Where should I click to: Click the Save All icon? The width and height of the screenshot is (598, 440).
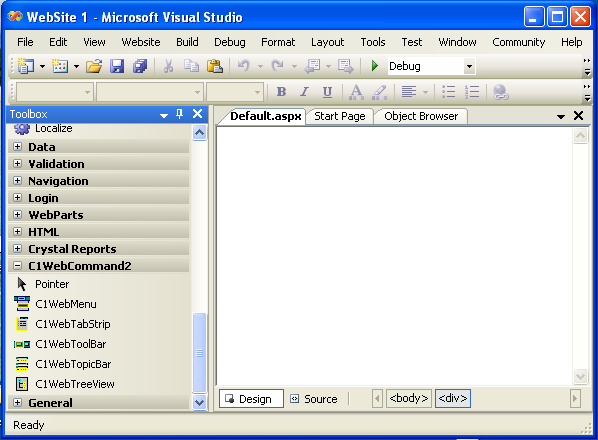point(140,66)
